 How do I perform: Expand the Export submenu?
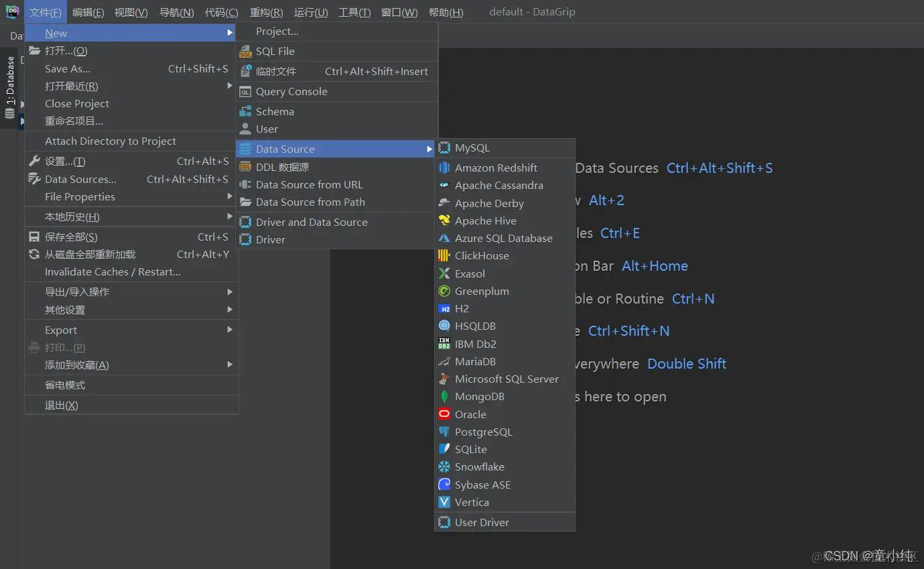tap(230, 330)
